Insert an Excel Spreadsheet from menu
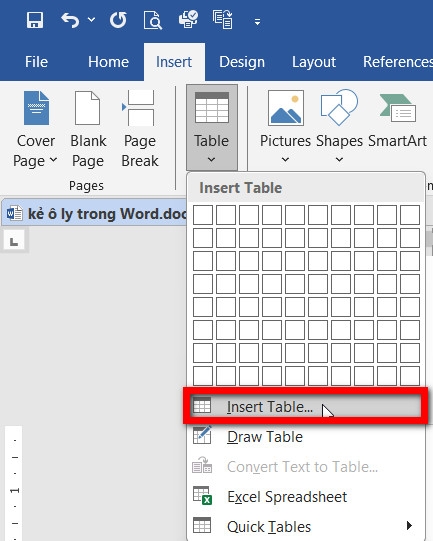Viewport: 433px width, 541px height. coord(306,497)
